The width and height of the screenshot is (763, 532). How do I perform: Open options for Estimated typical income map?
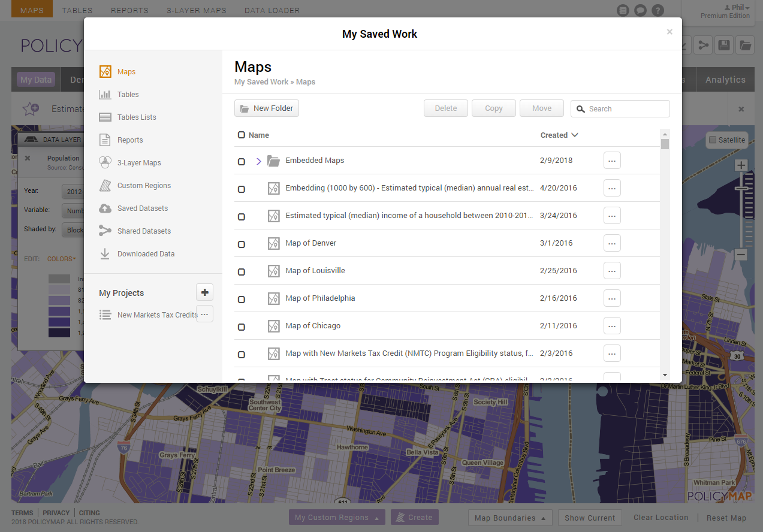[x=612, y=216]
